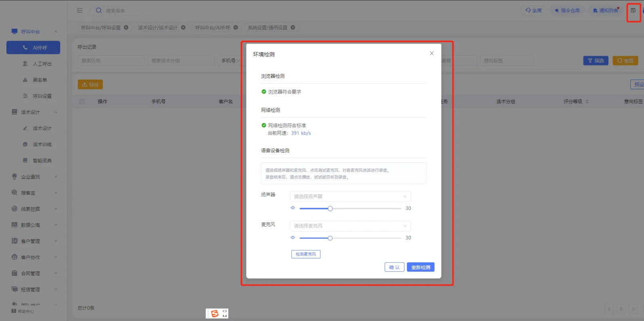
Task: Click the speaker volume slider handle
Action: [x=330, y=208]
